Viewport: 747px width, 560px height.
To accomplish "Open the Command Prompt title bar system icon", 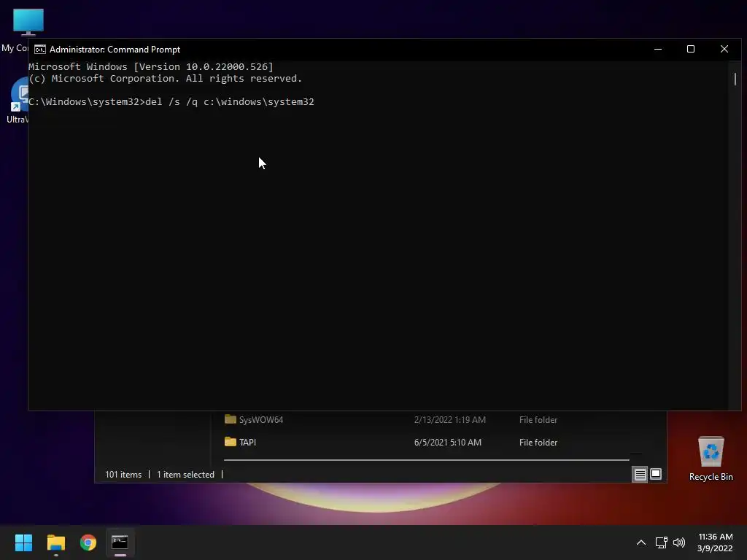I will coord(40,50).
